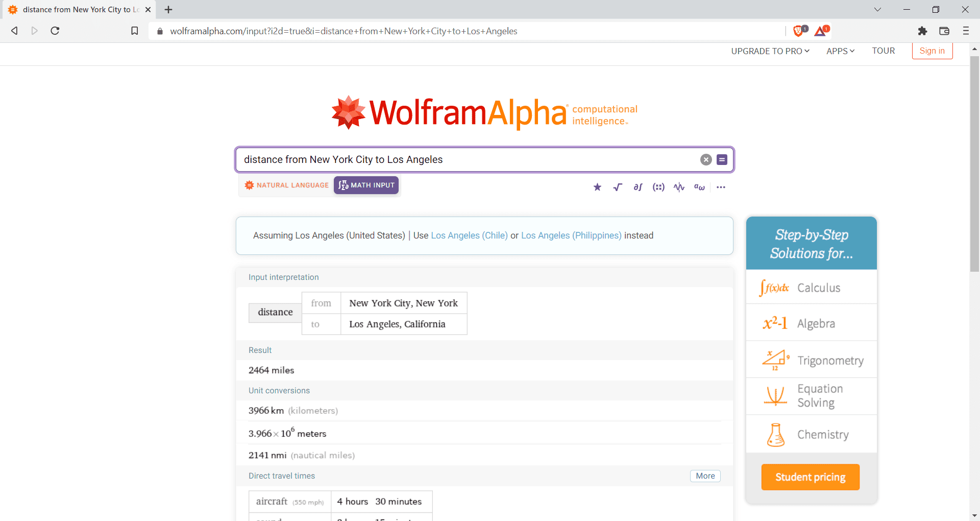Minimize the browser window

[x=906, y=9]
